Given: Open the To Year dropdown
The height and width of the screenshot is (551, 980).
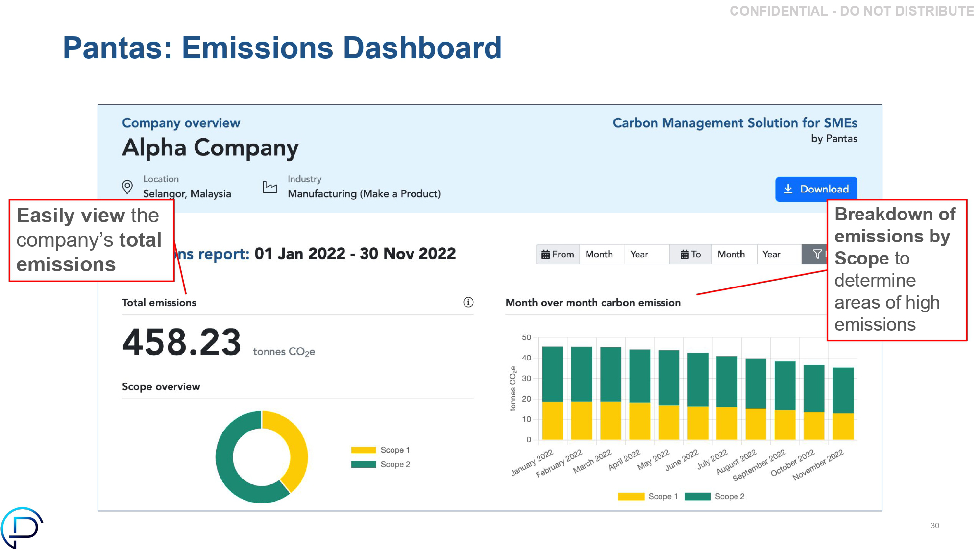Looking at the screenshot, I should [x=779, y=254].
